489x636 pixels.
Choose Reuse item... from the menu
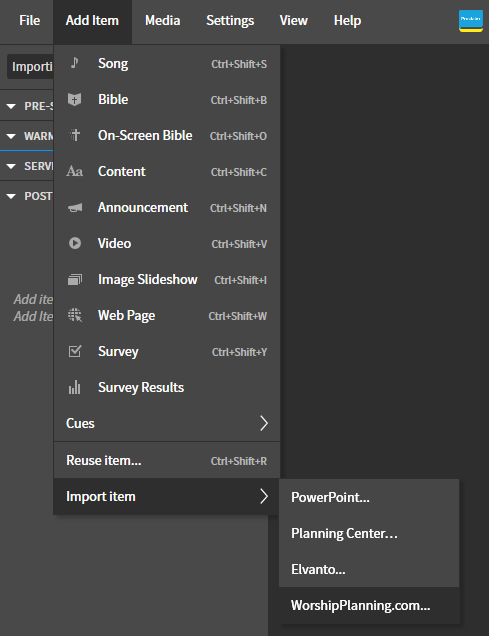pos(167,460)
